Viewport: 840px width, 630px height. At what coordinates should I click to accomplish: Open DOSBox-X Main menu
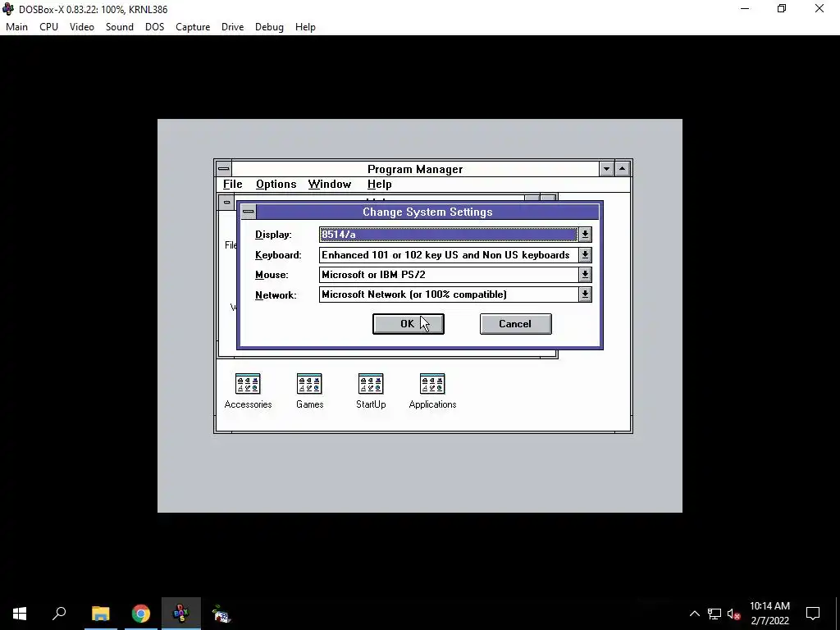tap(16, 27)
